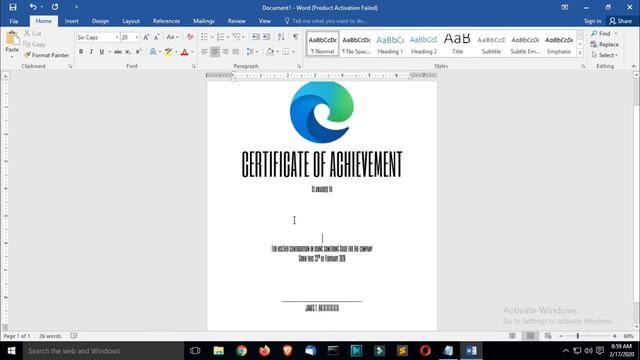Open the font name dropdown

(116, 37)
